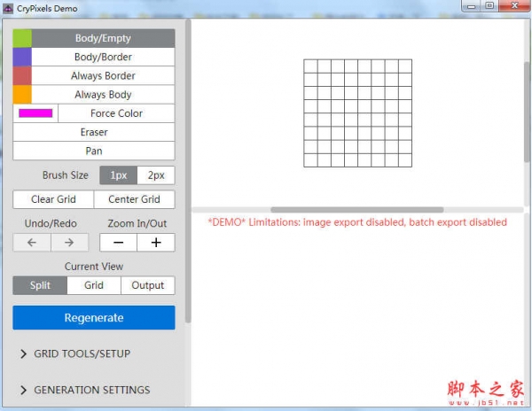Close the CryPixels Demo window

click(514, 6)
